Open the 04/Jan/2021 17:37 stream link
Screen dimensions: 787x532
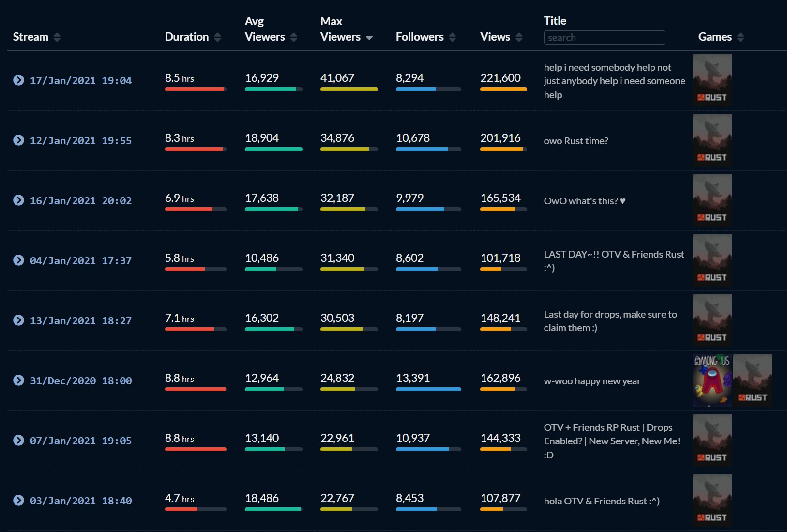(x=81, y=261)
